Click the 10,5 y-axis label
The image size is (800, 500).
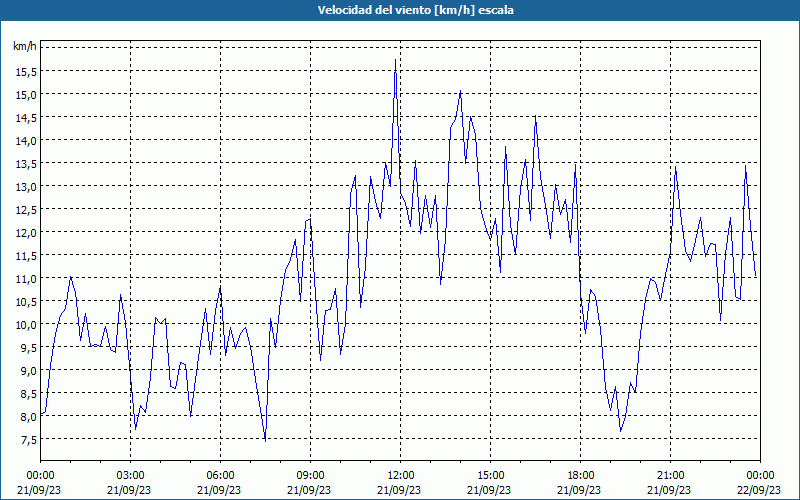tap(26, 302)
